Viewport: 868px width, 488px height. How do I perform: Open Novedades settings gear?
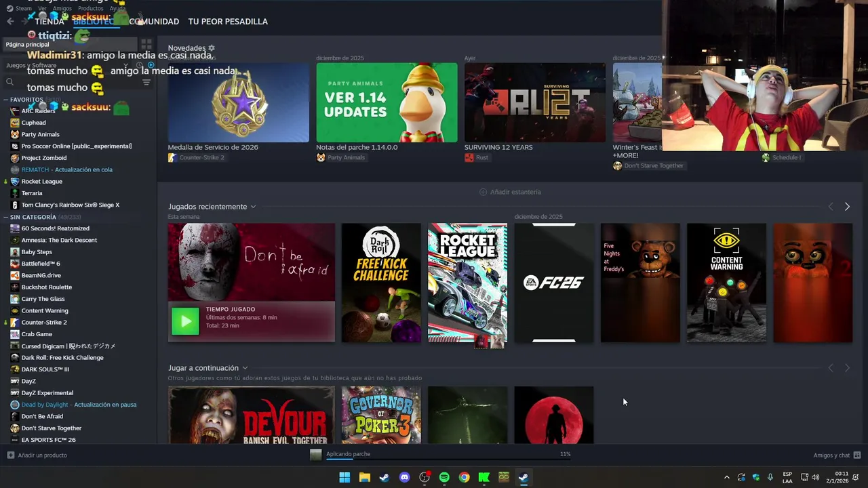click(x=212, y=48)
